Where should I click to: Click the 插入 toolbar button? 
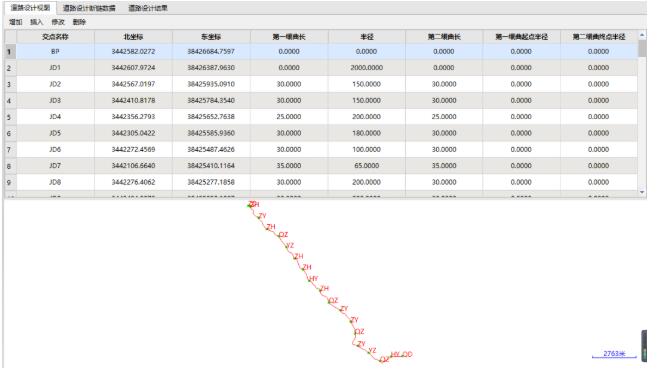(37, 22)
